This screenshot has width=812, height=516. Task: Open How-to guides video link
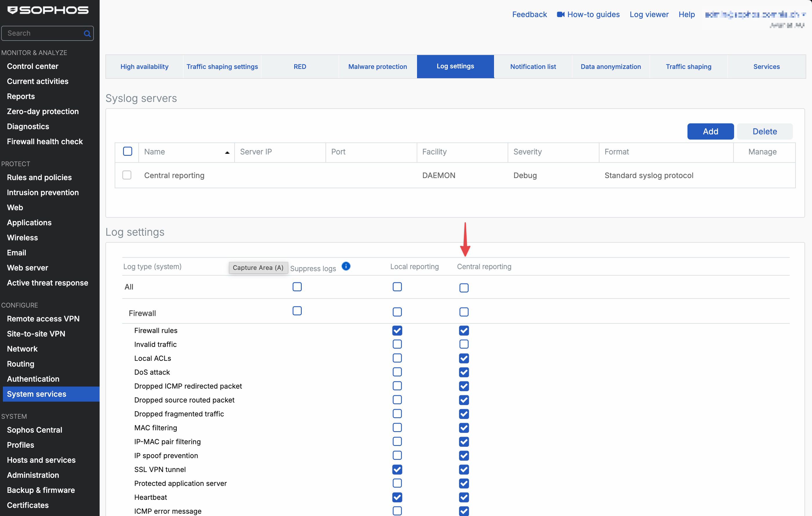click(x=588, y=14)
